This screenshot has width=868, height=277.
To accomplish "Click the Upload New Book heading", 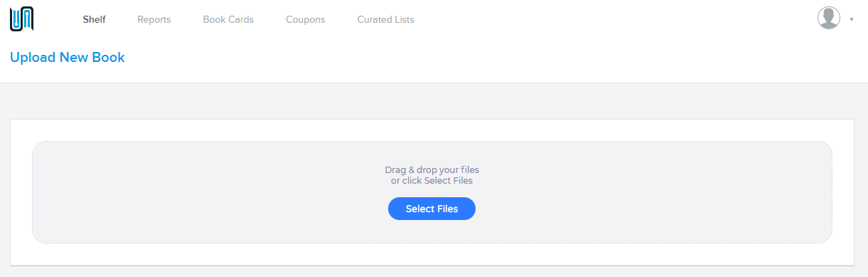I will tap(68, 58).
